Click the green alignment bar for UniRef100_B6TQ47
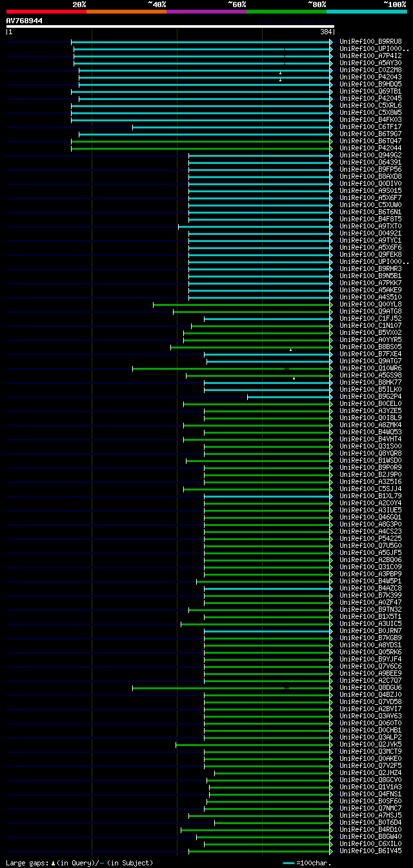413x868 pixels. [201, 141]
